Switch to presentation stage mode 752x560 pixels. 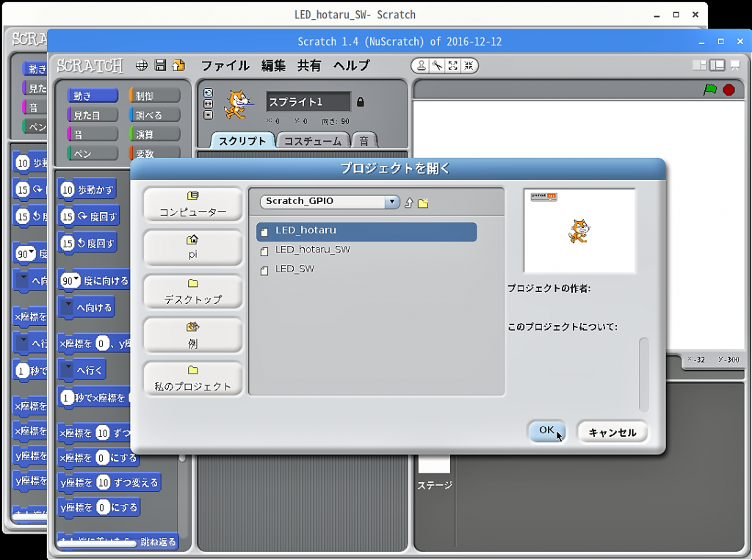tap(734, 65)
